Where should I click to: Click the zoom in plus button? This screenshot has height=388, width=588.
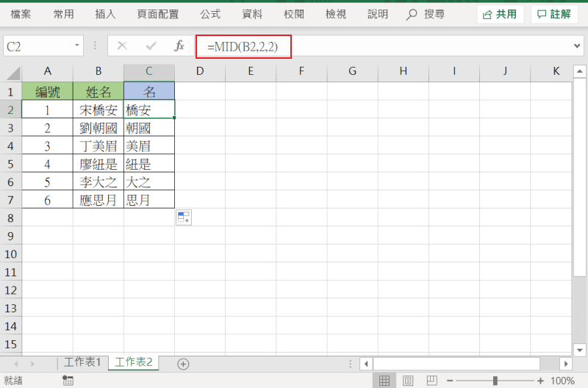coord(540,381)
